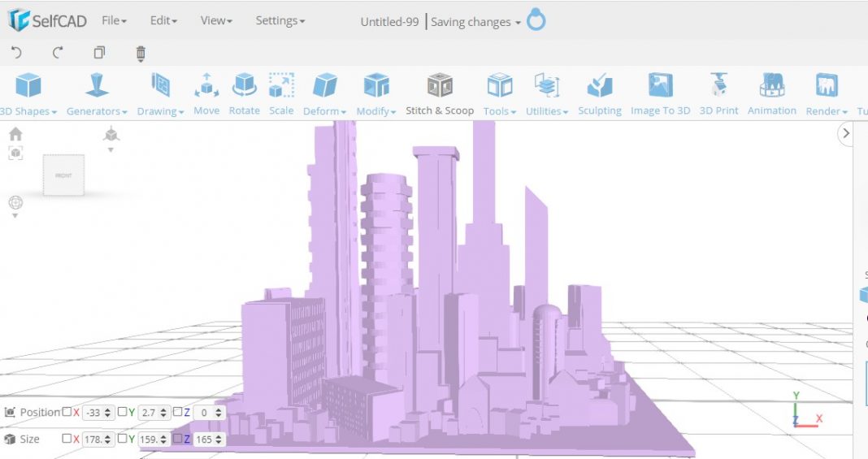Select the Rotate tool
The image size is (868, 459).
pos(244,93)
